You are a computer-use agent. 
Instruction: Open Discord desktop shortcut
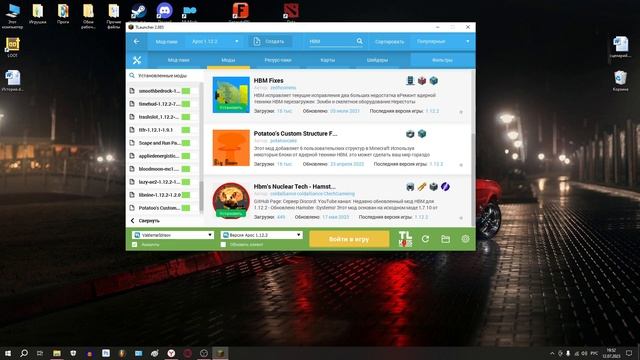pyautogui.click(x=164, y=12)
